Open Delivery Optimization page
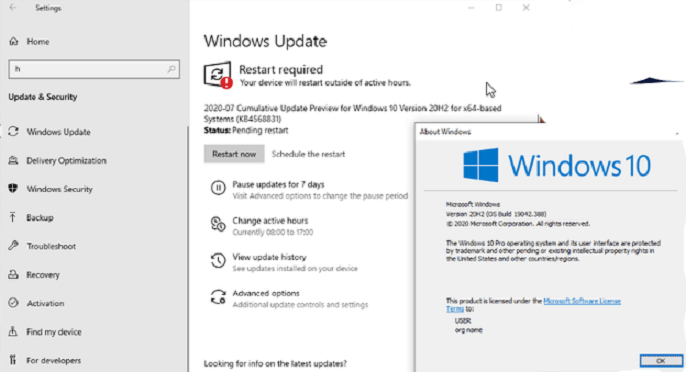Viewport: 686px width, 372px height. (66, 161)
